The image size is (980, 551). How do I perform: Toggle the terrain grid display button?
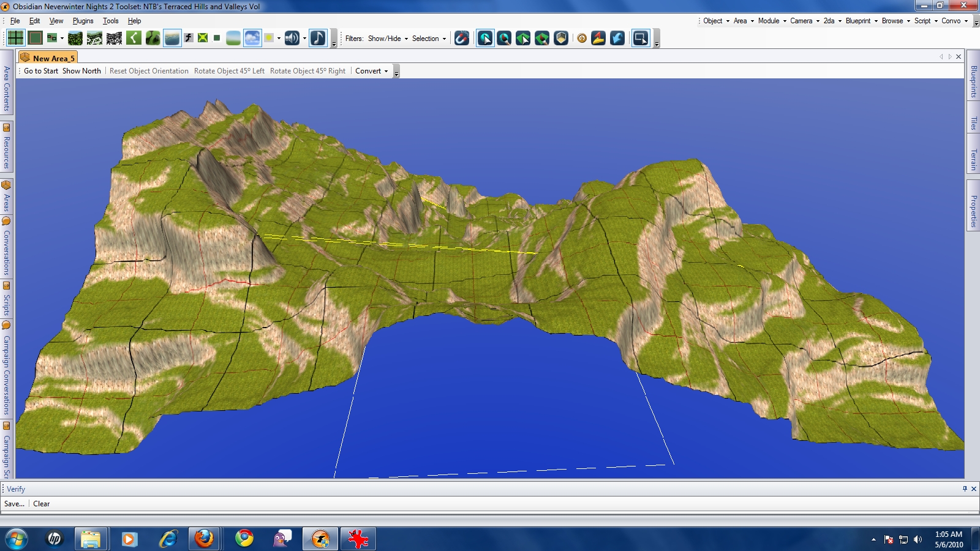coord(15,38)
